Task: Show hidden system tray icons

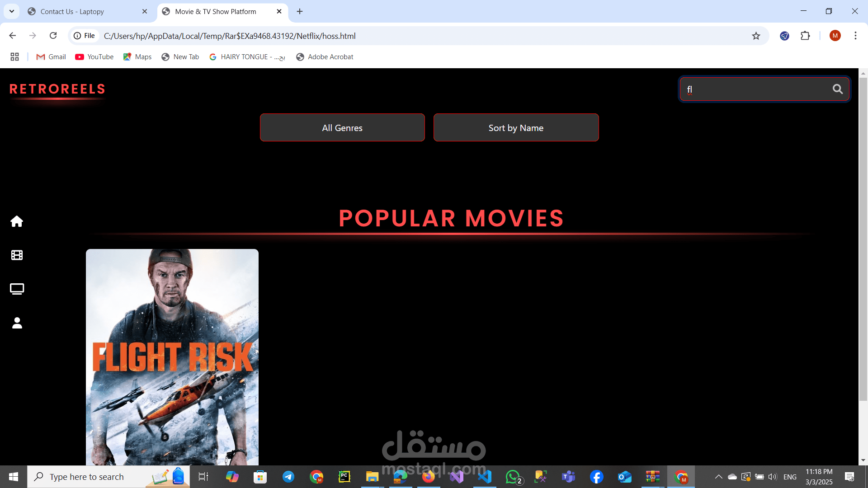Action: (x=718, y=477)
